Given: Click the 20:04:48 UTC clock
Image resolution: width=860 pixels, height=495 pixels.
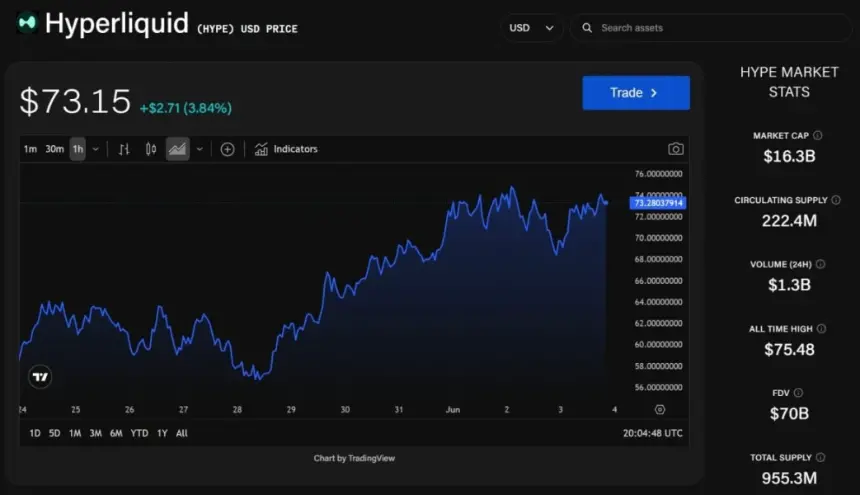Looking at the screenshot, I should point(653,433).
